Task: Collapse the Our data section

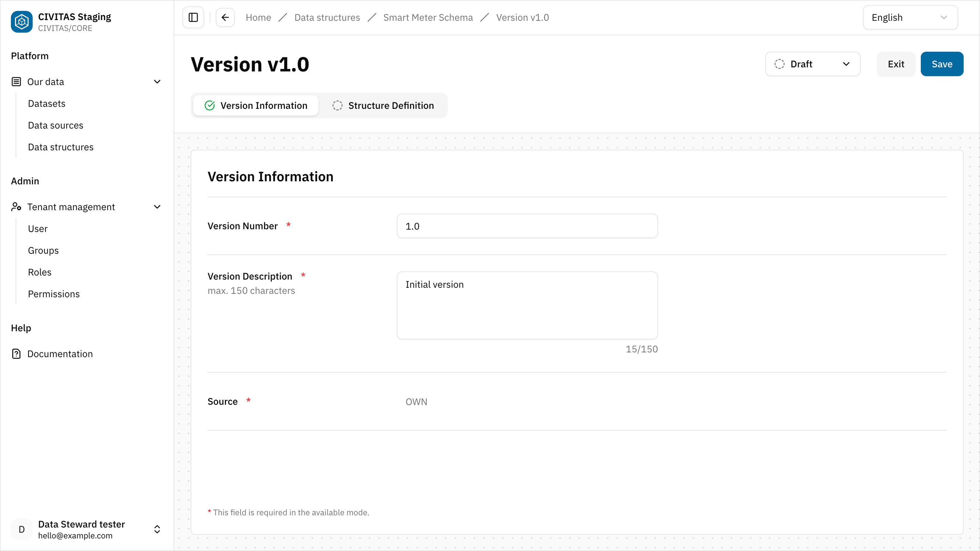Action: tap(157, 81)
